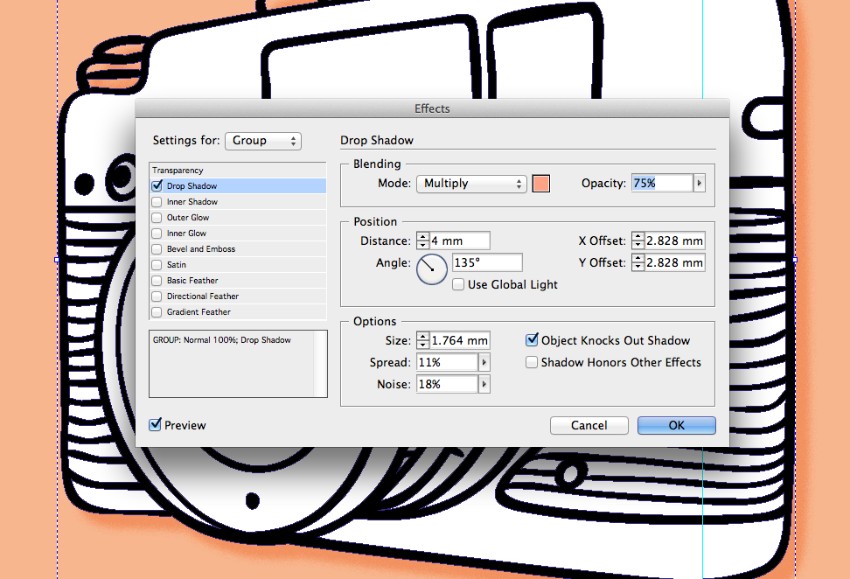Click the Angle value field
The width and height of the screenshot is (850, 579).
pos(487,262)
